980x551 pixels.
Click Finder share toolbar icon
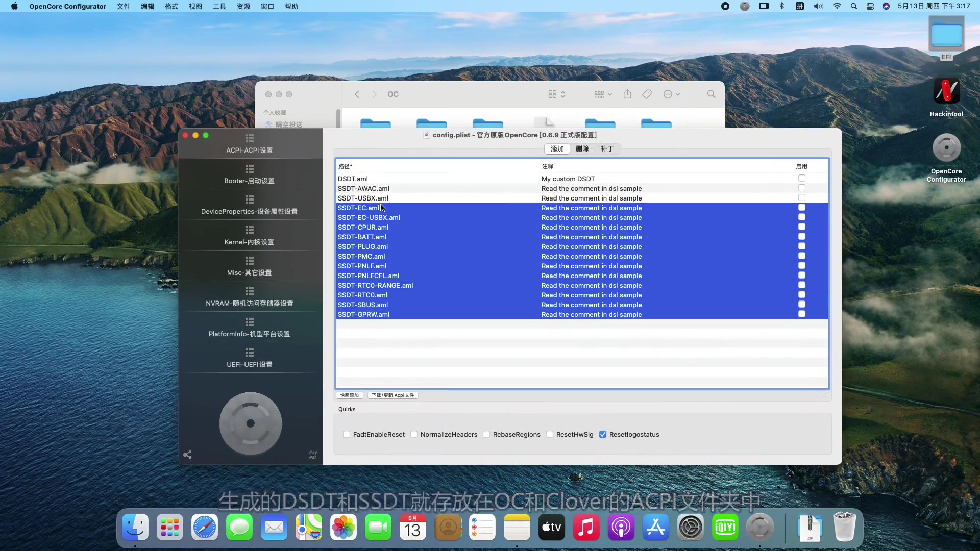pyautogui.click(x=627, y=94)
